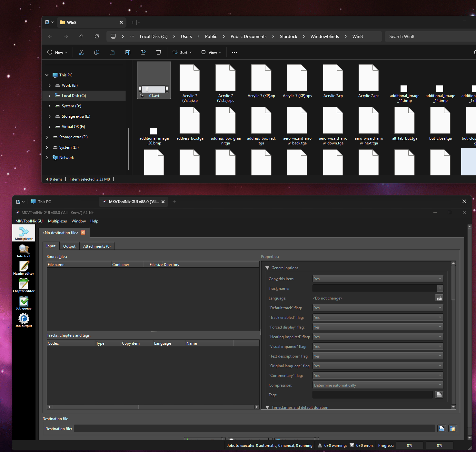
Task: Open the Compression dropdown
Action: click(x=378, y=385)
